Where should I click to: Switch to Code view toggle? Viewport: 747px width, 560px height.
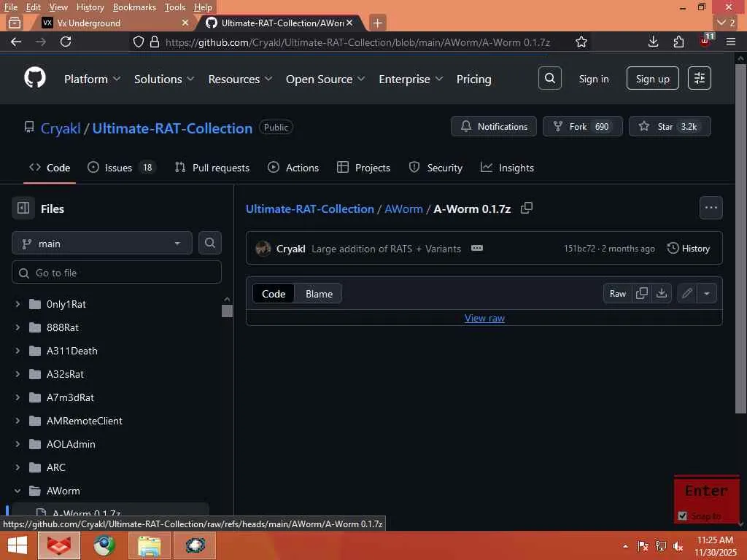tap(274, 294)
